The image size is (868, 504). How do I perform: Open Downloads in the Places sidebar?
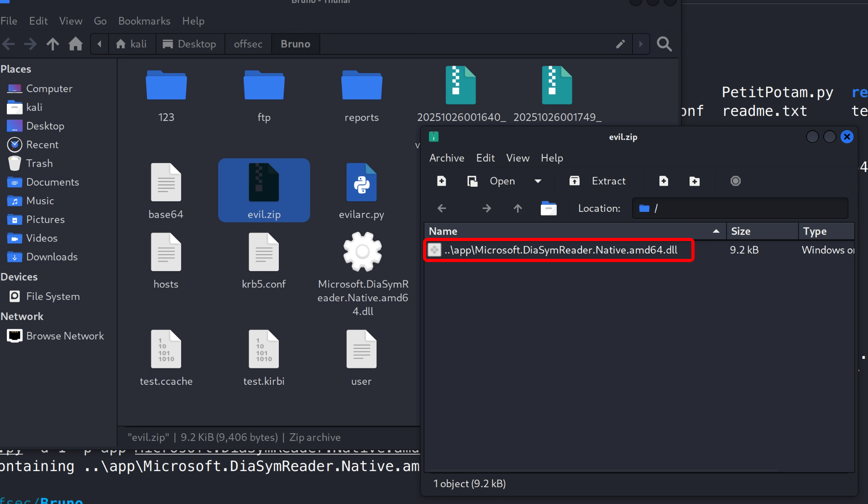coord(52,257)
